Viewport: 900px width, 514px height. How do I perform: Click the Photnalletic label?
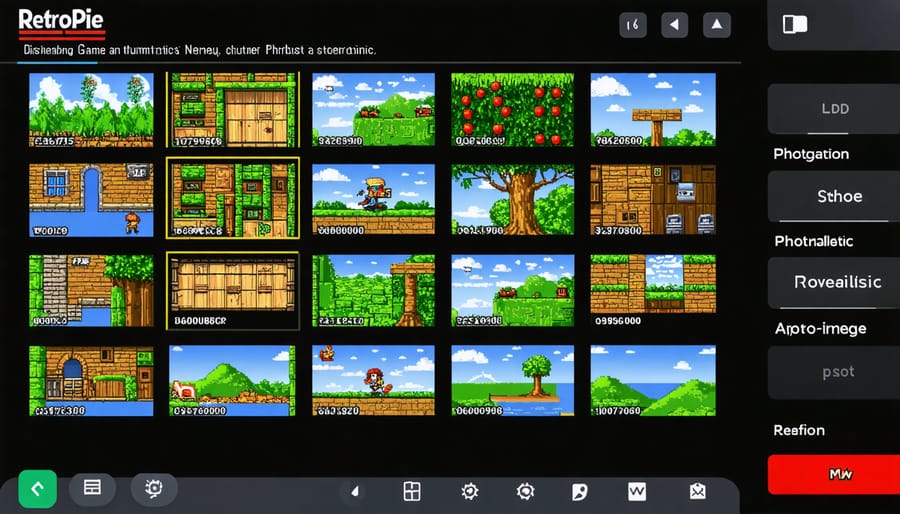point(813,241)
